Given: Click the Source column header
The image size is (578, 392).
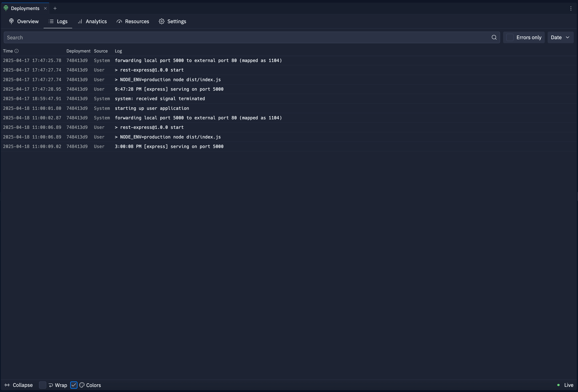Looking at the screenshot, I should pyautogui.click(x=101, y=51).
